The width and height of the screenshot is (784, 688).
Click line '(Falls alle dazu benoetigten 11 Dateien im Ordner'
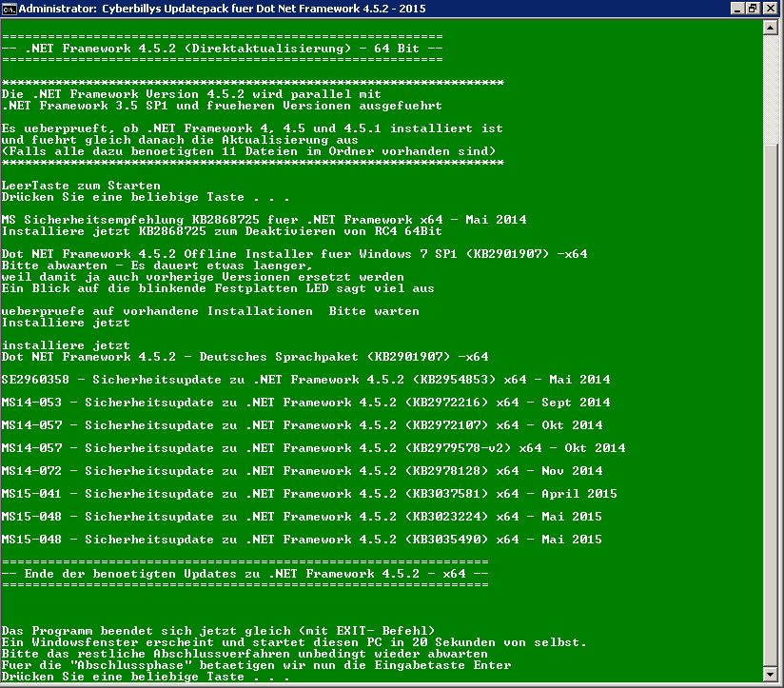coord(248,151)
